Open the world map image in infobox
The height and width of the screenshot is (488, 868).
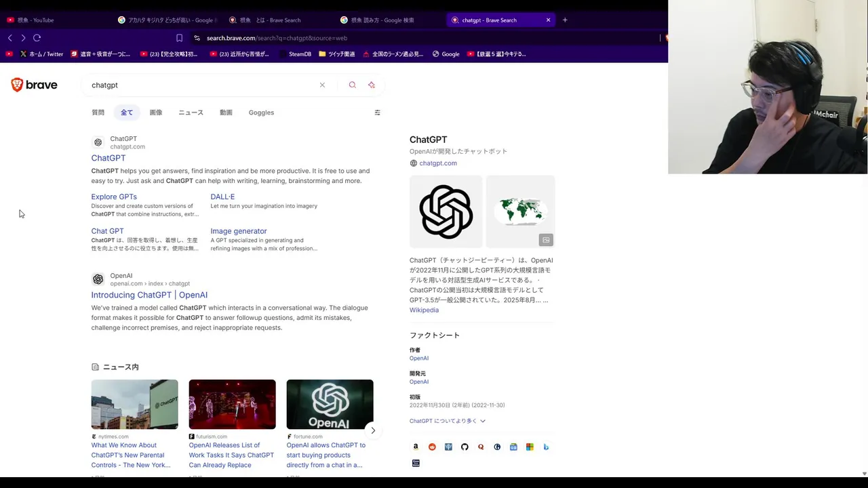[x=520, y=211]
